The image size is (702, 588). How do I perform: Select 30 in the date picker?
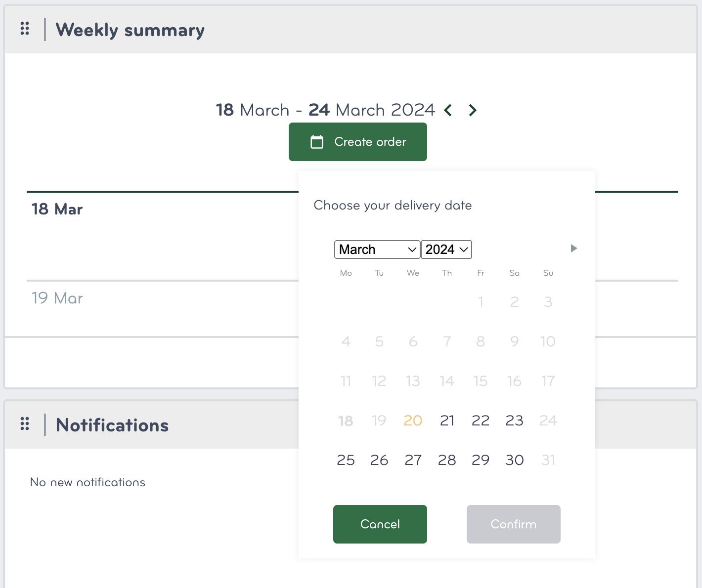(x=514, y=460)
